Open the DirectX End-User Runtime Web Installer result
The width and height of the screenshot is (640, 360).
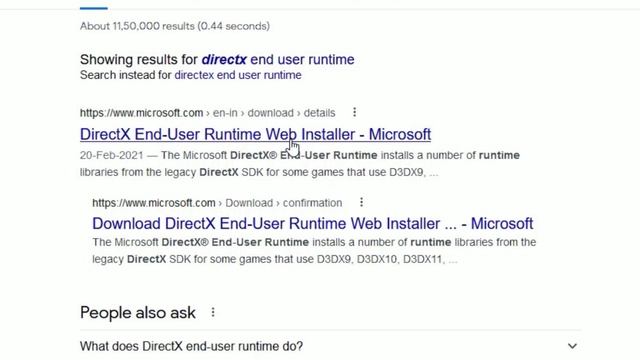point(255,134)
